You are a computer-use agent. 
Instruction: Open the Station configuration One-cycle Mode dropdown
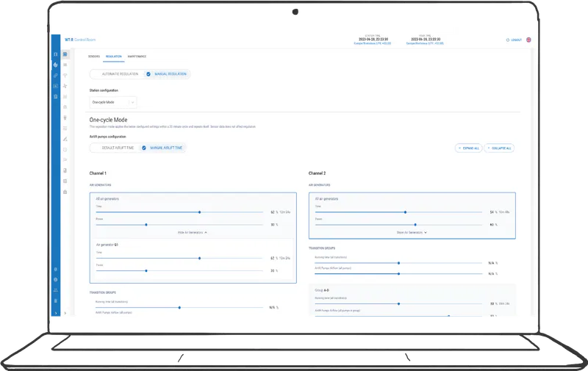112,103
